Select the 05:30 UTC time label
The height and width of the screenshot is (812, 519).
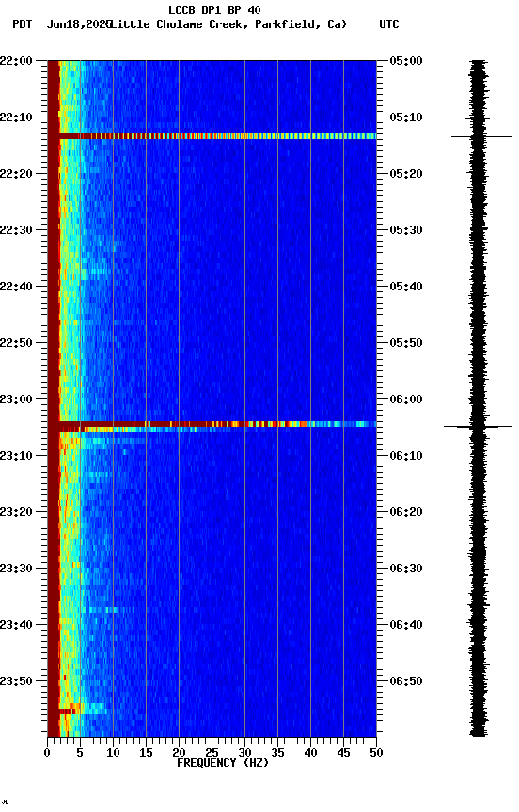406,230
